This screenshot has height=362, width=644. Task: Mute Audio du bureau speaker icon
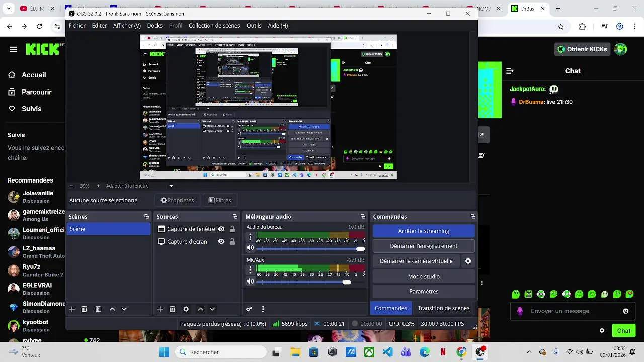250,248
